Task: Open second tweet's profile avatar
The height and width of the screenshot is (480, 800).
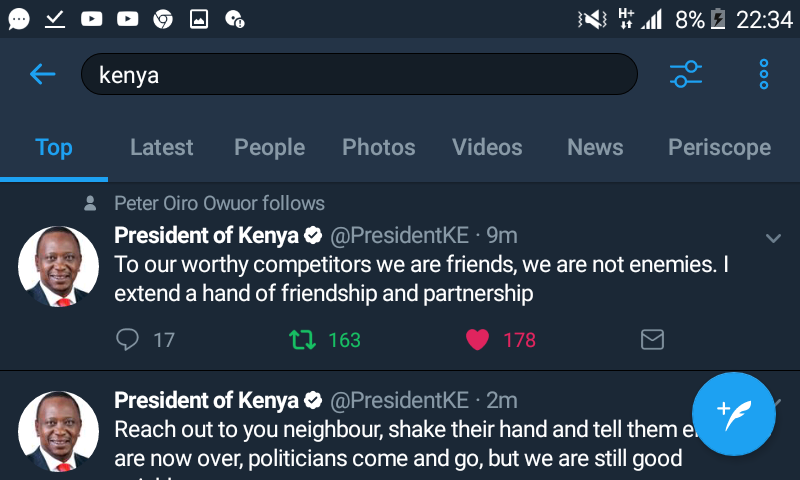Action: (58, 430)
